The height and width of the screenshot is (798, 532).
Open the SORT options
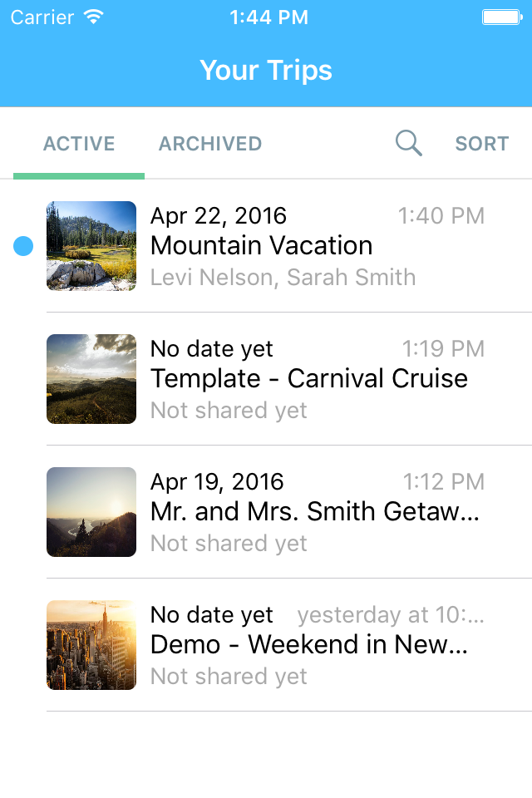(x=481, y=144)
